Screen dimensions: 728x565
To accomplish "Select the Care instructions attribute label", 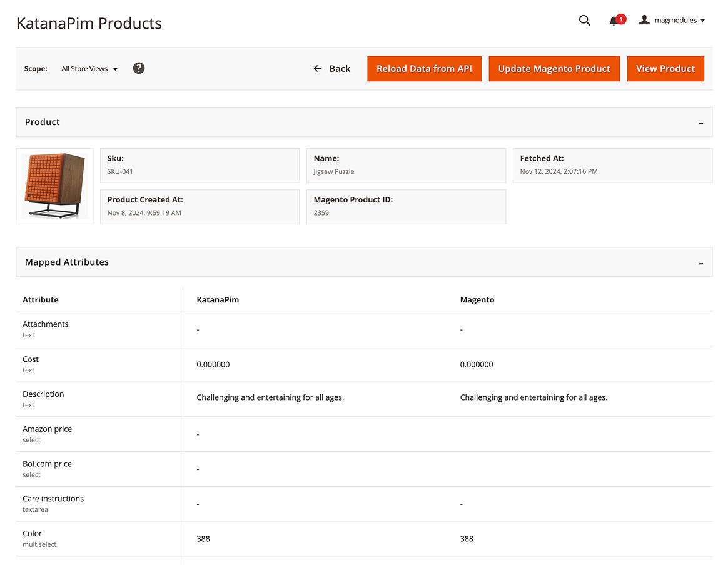I will coord(53,499).
